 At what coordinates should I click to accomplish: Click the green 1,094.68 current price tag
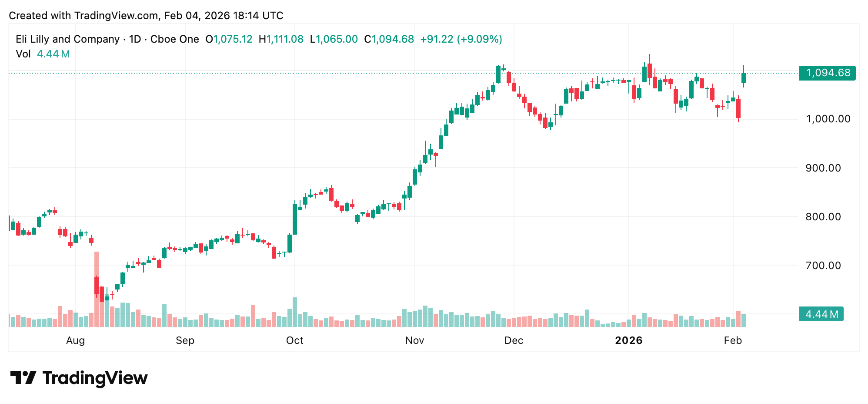pyautogui.click(x=827, y=73)
